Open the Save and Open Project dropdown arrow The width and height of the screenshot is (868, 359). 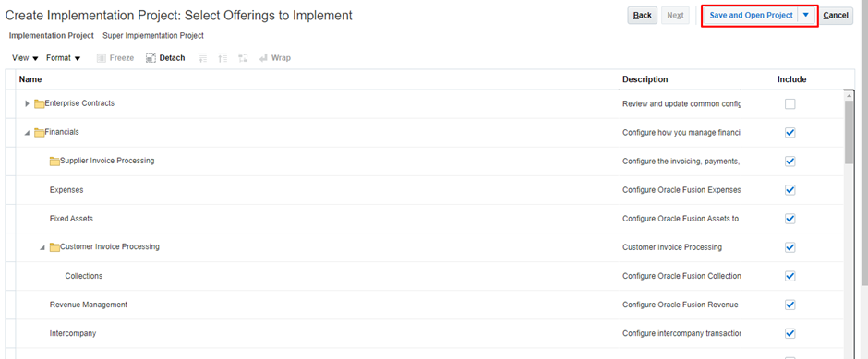[x=806, y=16]
